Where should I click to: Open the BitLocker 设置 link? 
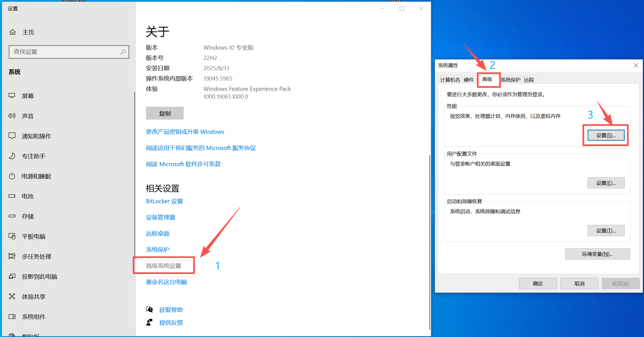coord(164,201)
